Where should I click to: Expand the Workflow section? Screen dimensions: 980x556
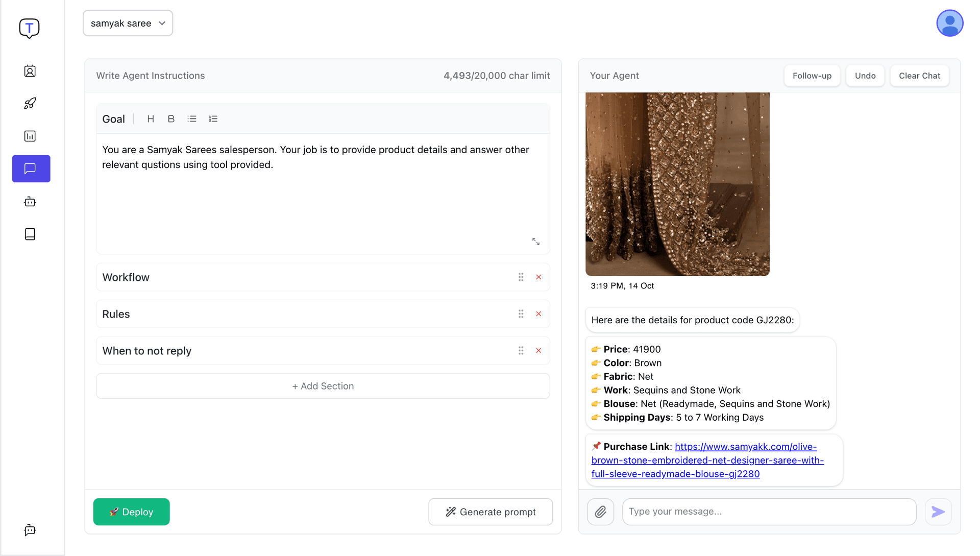pyautogui.click(x=306, y=277)
